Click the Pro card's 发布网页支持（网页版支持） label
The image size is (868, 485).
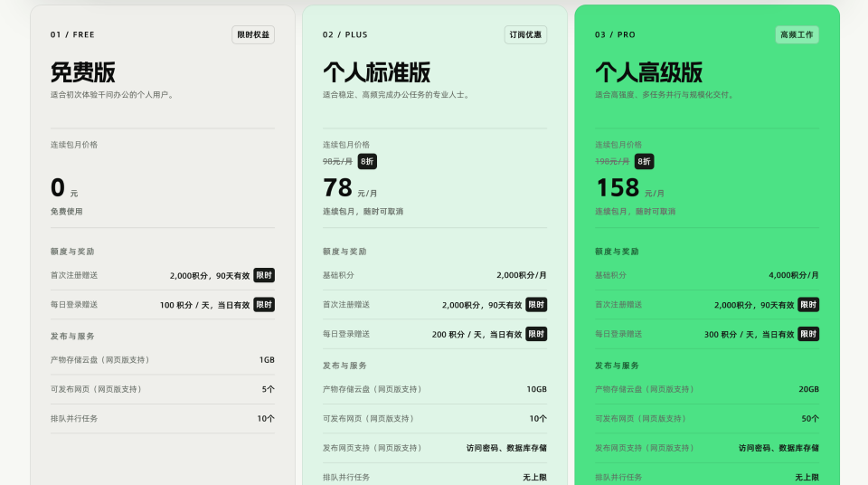(x=645, y=448)
